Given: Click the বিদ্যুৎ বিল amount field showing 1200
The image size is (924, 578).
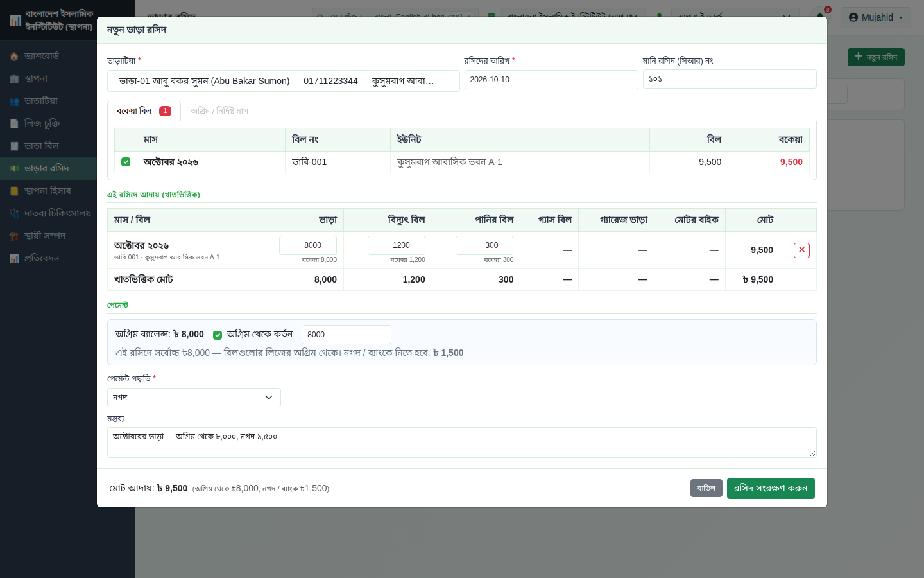Looking at the screenshot, I should point(397,245).
